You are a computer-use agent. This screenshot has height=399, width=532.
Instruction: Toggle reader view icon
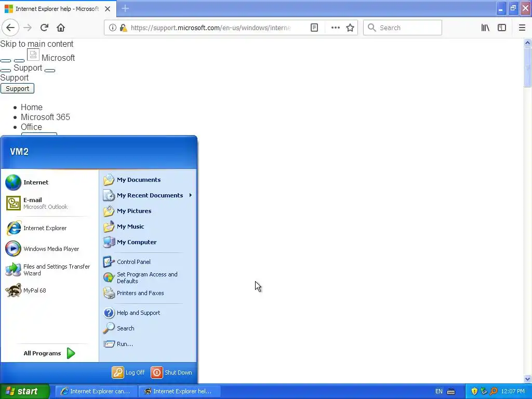pyautogui.click(x=314, y=28)
